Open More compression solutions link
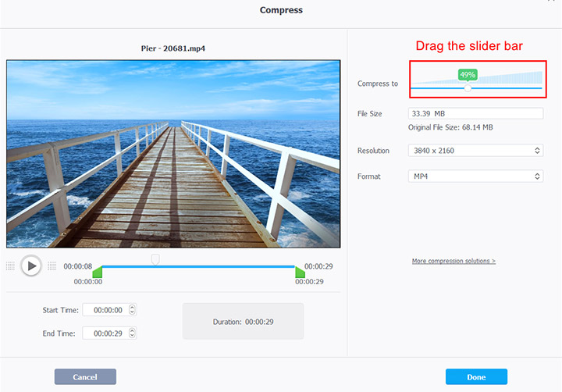 tap(454, 261)
